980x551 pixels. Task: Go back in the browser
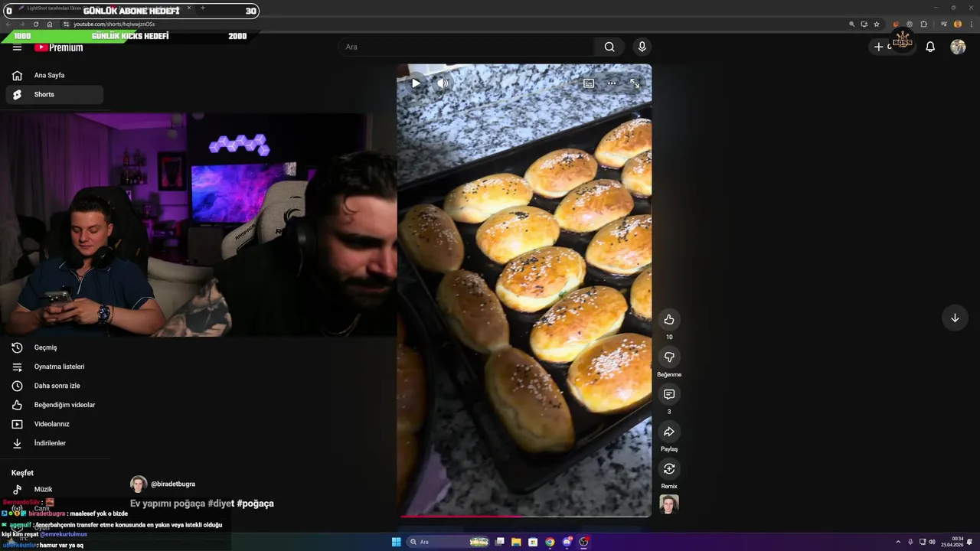tap(8, 24)
